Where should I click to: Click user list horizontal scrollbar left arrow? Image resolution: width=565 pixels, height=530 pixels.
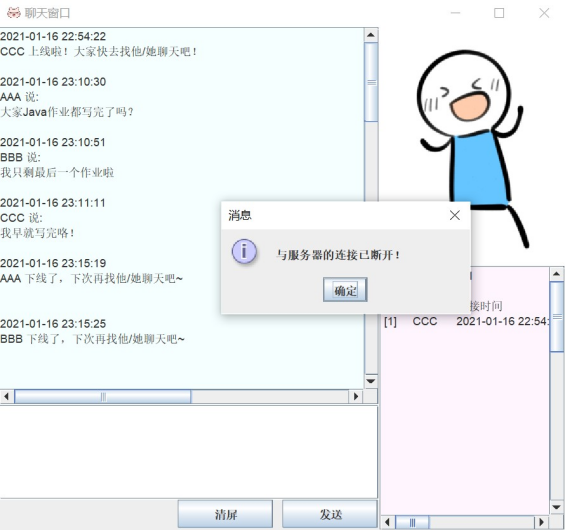388,522
